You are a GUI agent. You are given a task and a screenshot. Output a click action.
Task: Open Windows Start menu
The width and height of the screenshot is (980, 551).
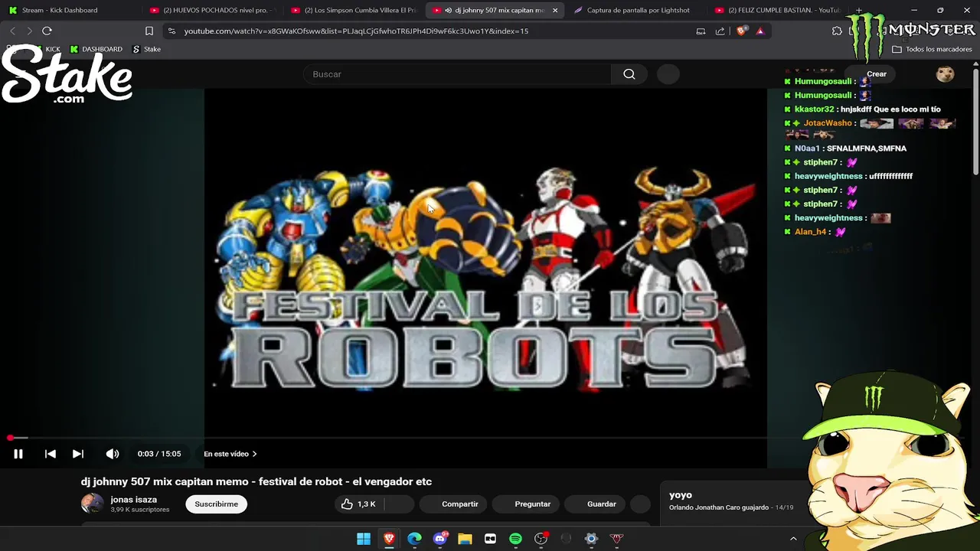pos(364,539)
